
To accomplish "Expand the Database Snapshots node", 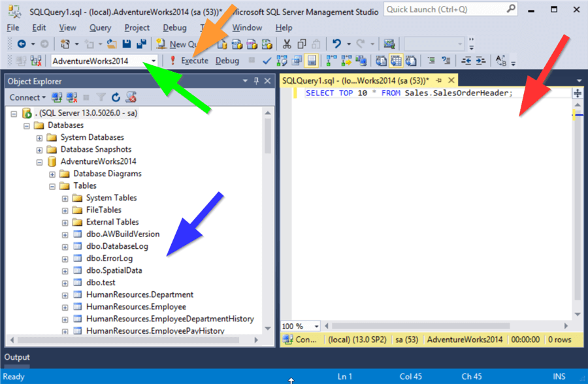I will tap(39, 150).
